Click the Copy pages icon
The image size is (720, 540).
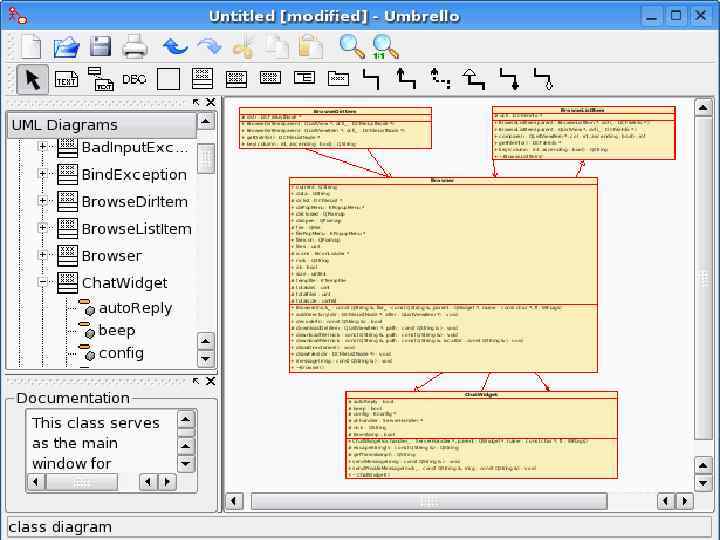click(277, 47)
